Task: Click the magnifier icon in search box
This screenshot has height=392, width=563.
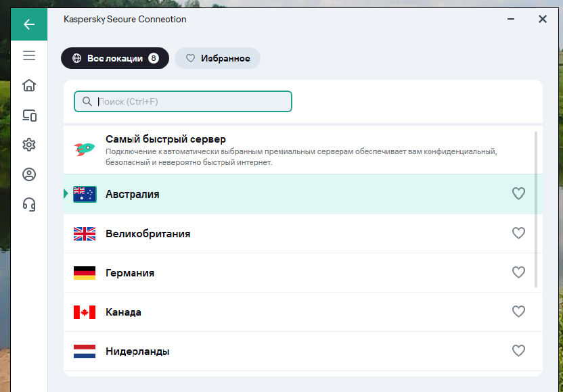Action: (x=87, y=101)
